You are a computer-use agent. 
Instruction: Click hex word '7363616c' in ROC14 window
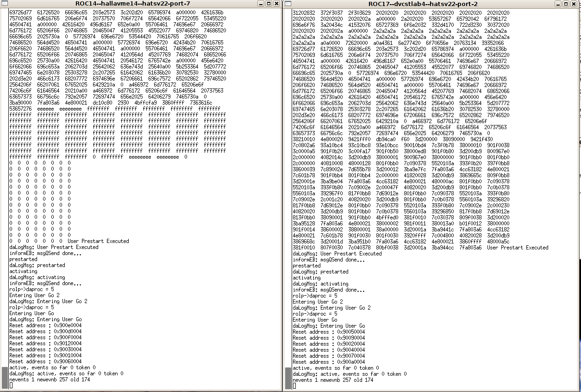(201, 103)
